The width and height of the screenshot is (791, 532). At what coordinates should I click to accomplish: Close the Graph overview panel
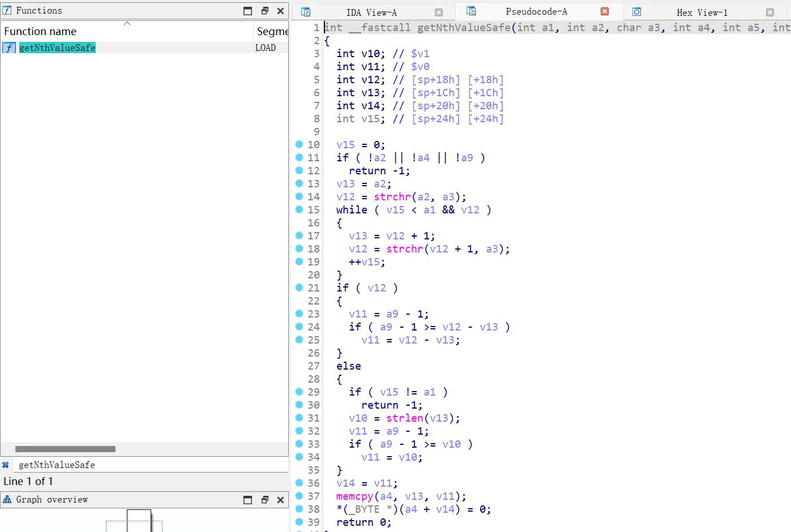pos(280,500)
